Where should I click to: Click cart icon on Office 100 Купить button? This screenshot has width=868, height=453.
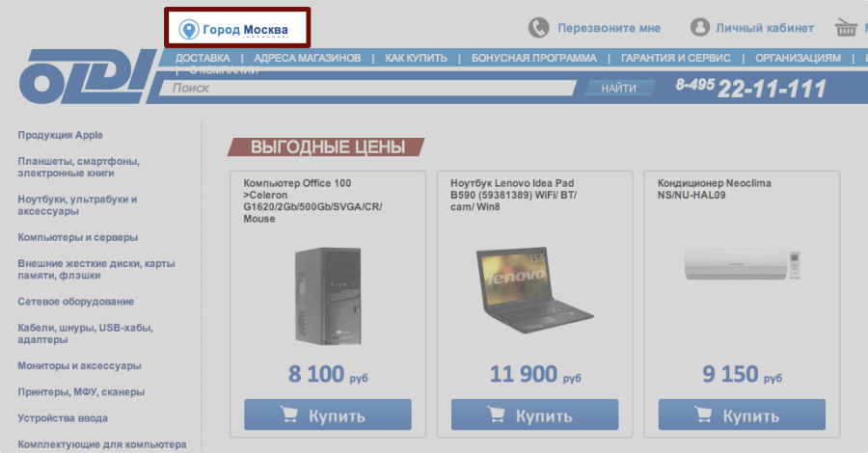[289, 414]
